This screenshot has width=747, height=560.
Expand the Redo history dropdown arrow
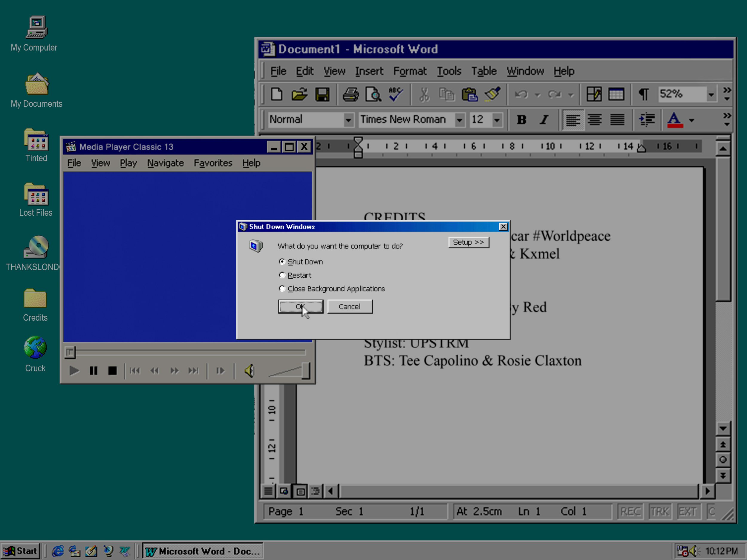pos(571,95)
